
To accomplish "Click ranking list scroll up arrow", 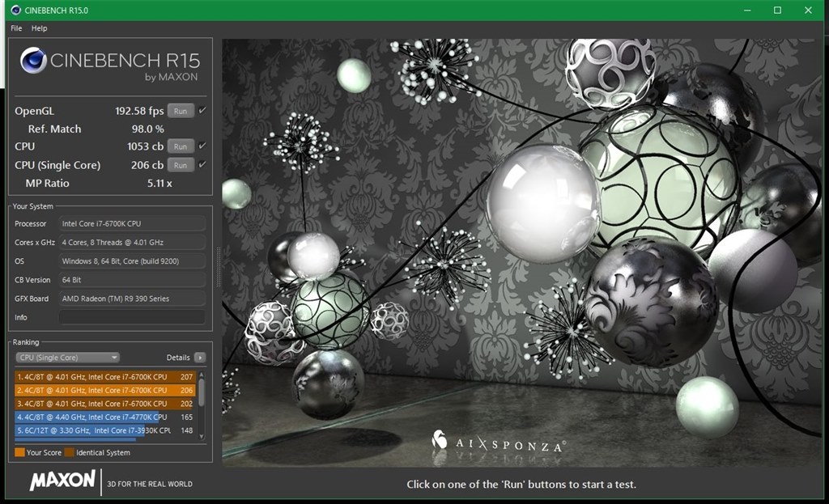I will click(202, 375).
